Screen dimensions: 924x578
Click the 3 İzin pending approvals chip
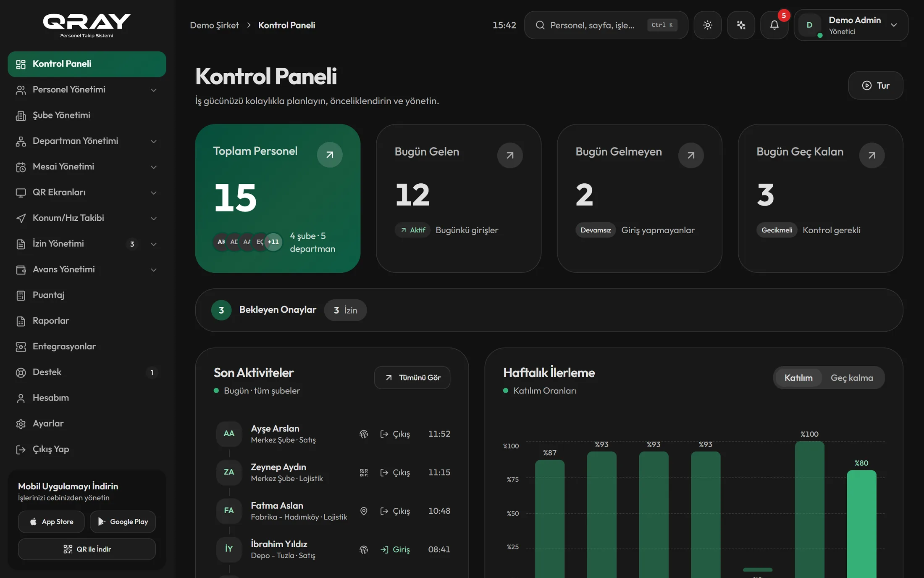[345, 310]
